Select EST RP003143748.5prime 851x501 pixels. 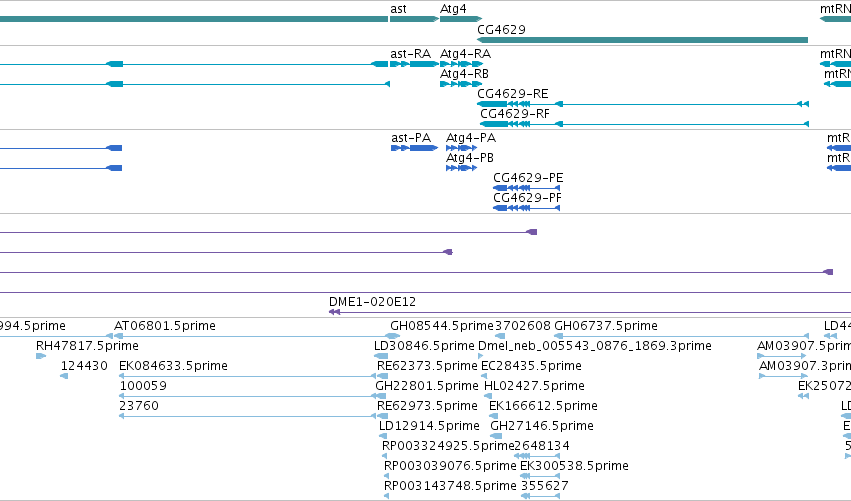450,486
